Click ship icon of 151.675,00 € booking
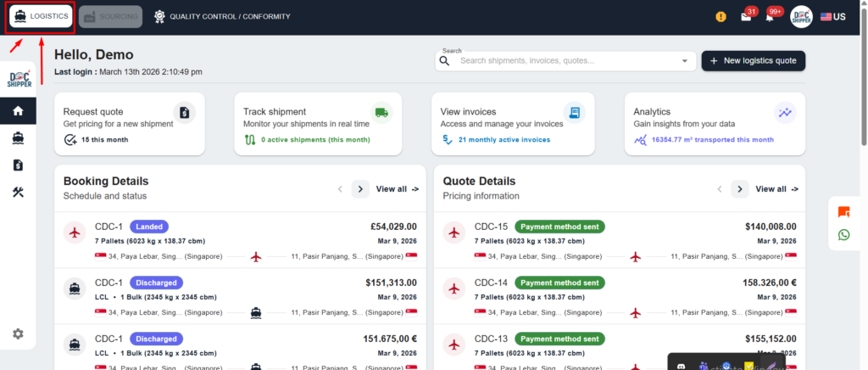The height and width of the screenshot is (370, 868). [x=75, y=345]
